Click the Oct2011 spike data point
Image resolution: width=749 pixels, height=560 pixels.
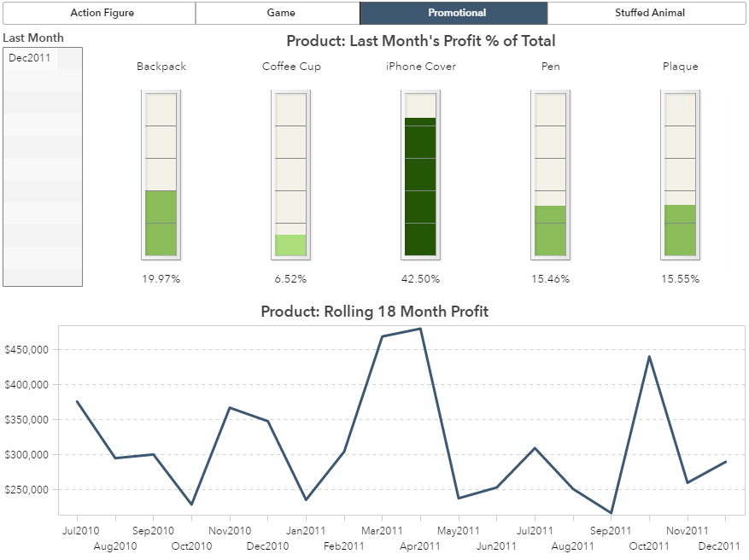tap(649, 356)
